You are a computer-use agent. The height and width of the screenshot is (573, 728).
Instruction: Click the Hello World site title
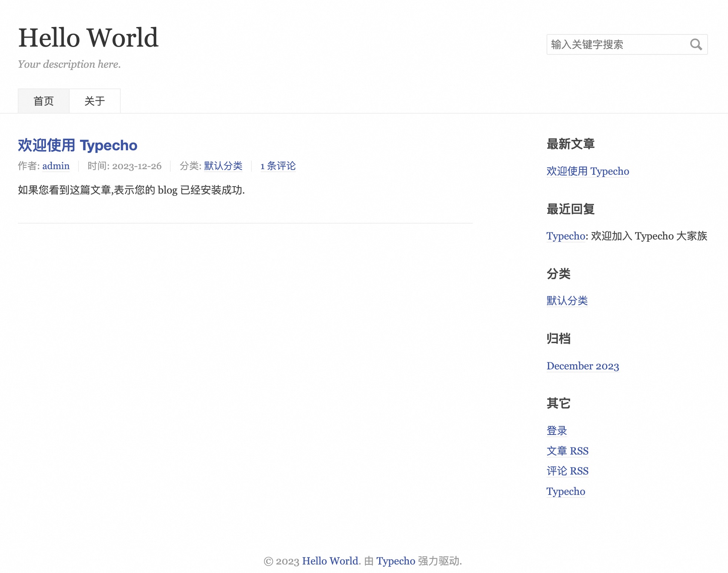(x=89, y=37)
